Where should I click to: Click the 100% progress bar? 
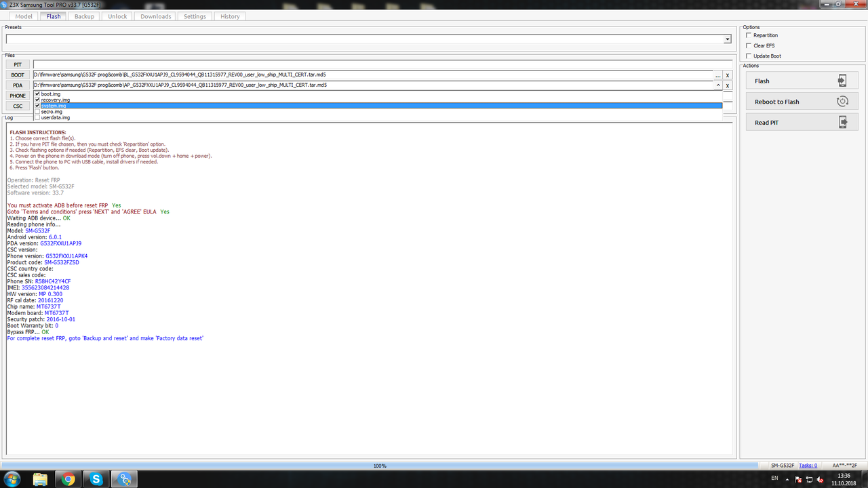(x=380, y=466)
